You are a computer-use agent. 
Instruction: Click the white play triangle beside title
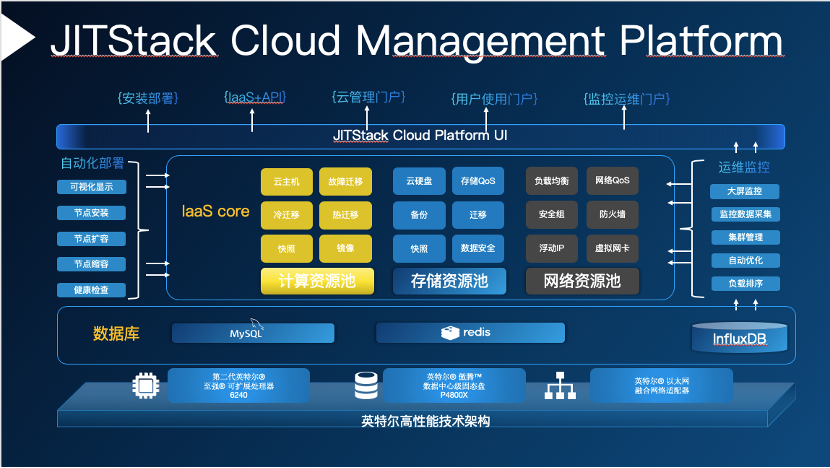tap(17, 37)
